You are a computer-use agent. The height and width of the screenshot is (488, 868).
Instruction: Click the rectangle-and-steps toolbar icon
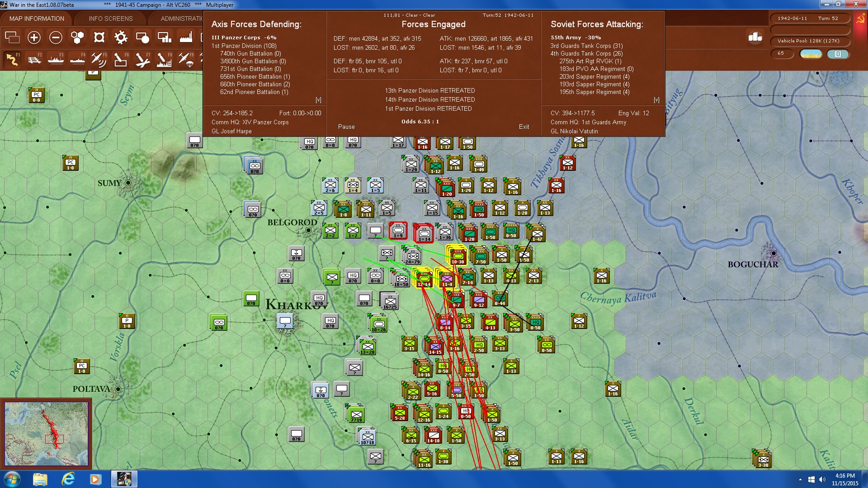pos(164,37)
